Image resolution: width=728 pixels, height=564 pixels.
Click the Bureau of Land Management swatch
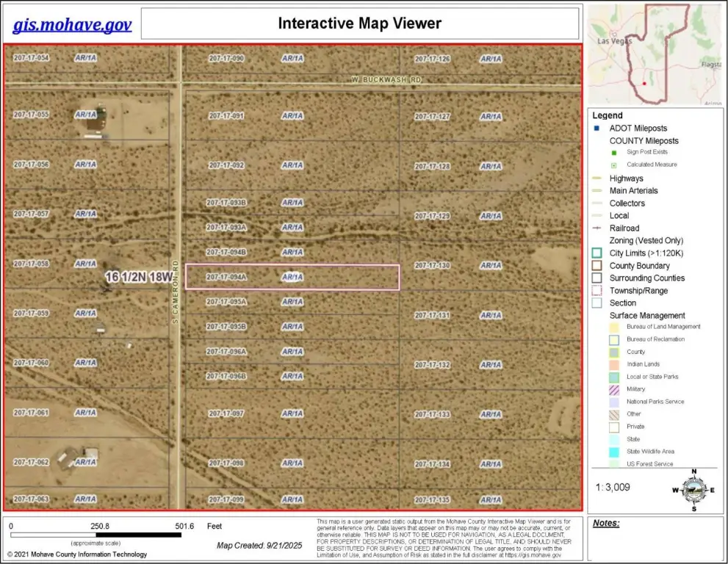click(x=613, y=327)
